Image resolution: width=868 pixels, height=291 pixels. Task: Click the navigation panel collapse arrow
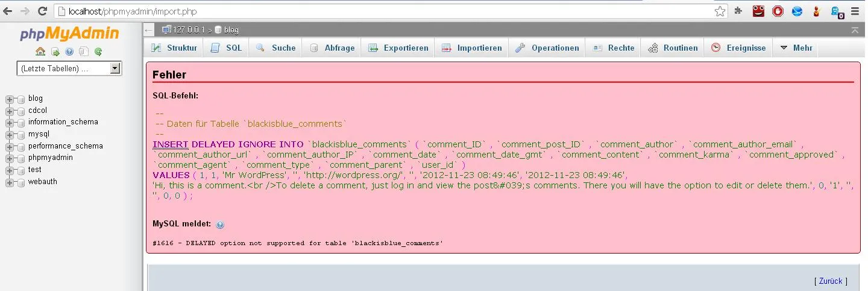pos(149,30)
